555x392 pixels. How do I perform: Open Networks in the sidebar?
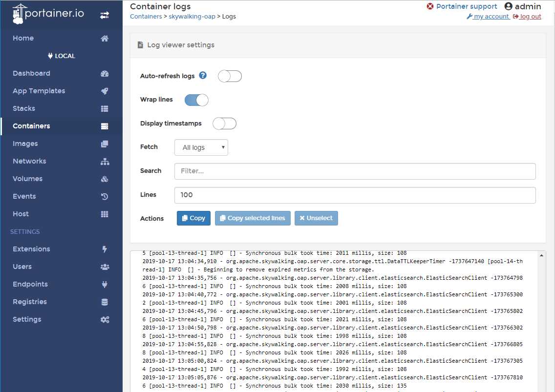click(61, 161)
